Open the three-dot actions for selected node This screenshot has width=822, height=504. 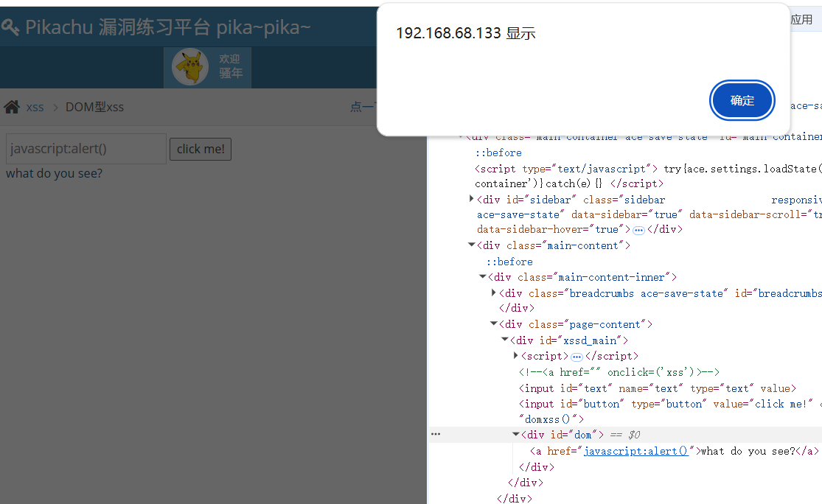tap(436, 434)
